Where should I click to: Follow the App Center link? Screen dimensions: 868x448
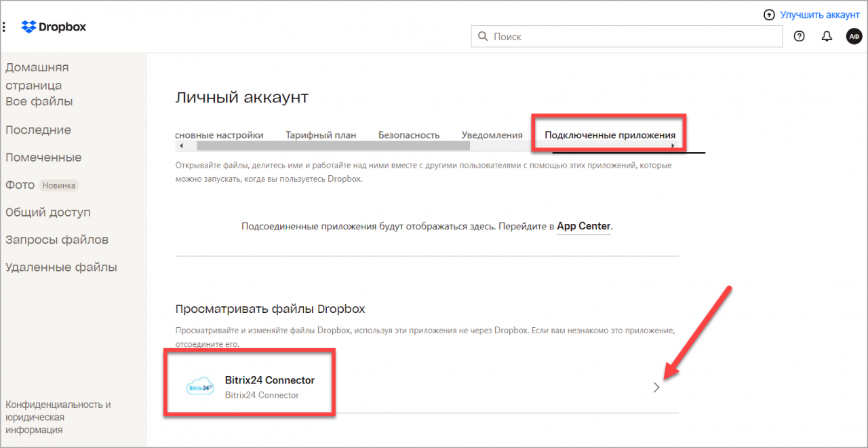[584, 226]
